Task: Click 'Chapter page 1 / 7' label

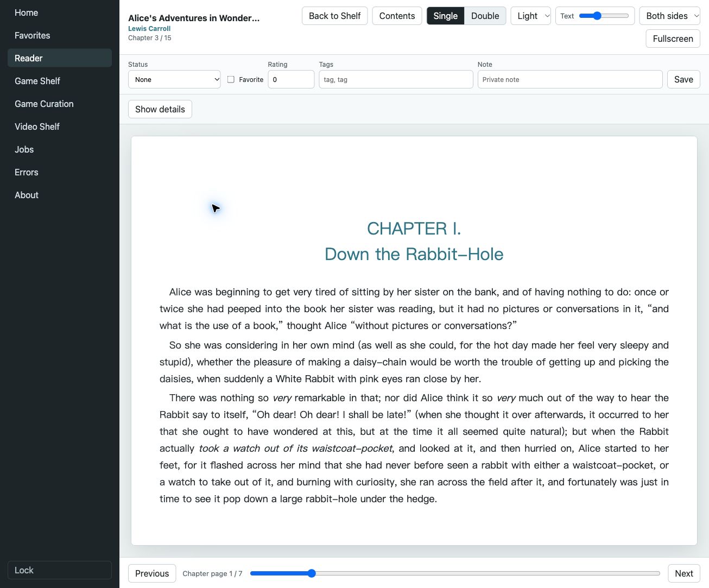Action: pyautogui.click(x=212, y=573)
